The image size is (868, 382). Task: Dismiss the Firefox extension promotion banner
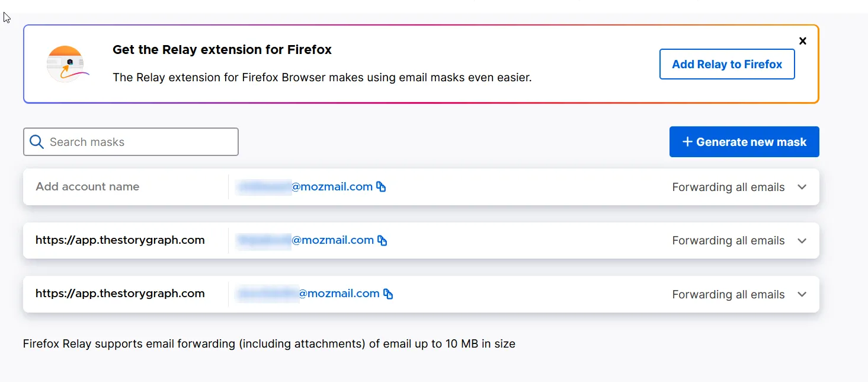tap(803, 41)
